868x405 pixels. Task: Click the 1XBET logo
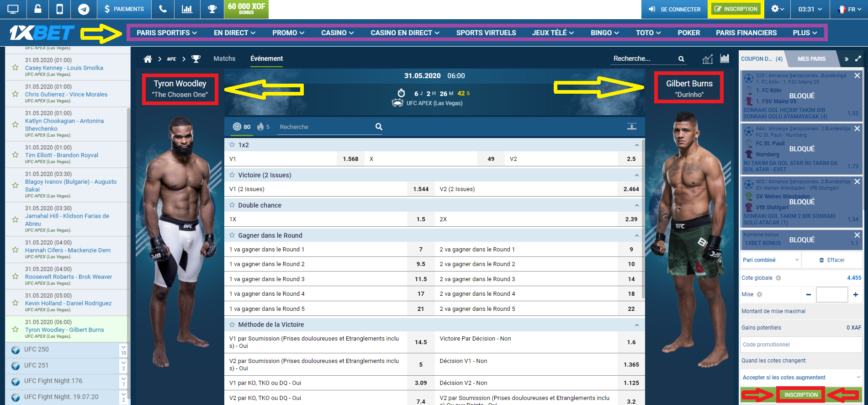click(x=42, y=33)
